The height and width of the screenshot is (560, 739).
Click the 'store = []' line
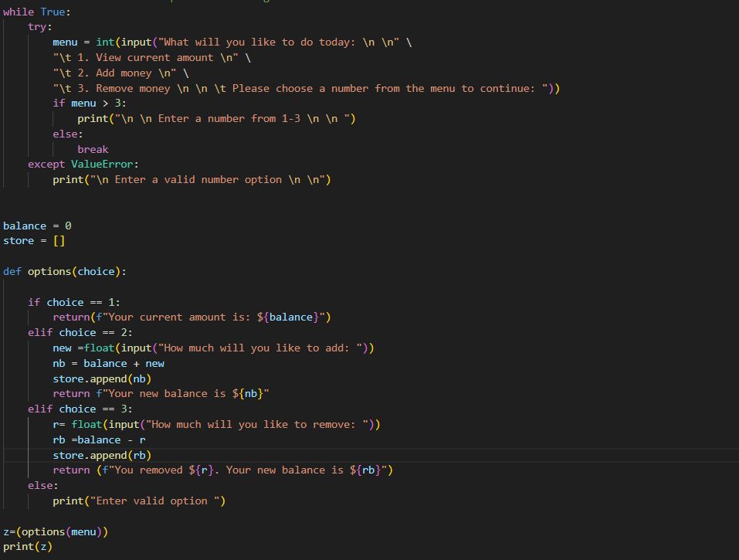[x=34, y=241]
